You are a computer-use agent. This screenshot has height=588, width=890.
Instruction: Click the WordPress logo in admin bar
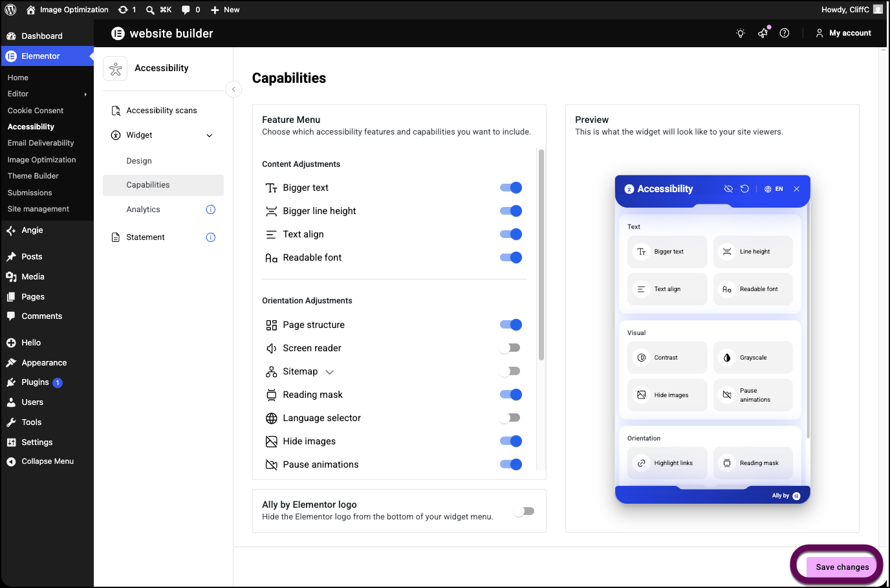pos(10,10)
